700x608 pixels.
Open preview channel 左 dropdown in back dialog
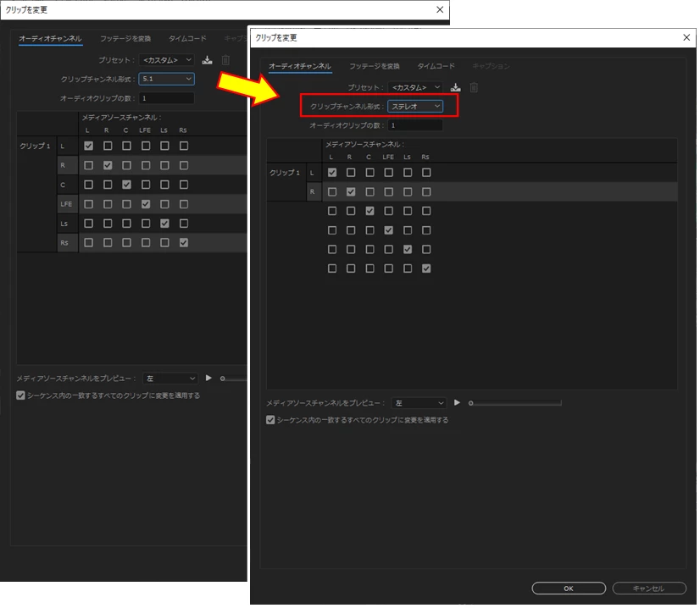coord(170,379)
